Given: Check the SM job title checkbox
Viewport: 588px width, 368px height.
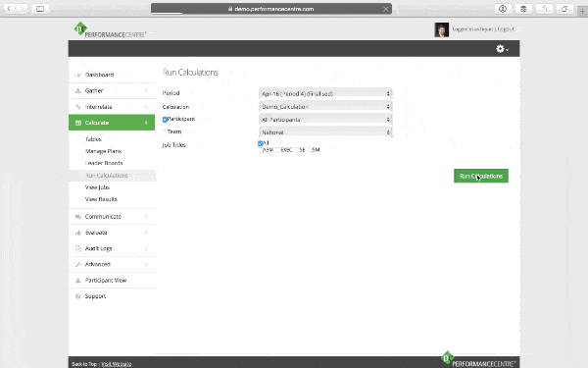Looking at the screenshot, I should pos(310,150).
